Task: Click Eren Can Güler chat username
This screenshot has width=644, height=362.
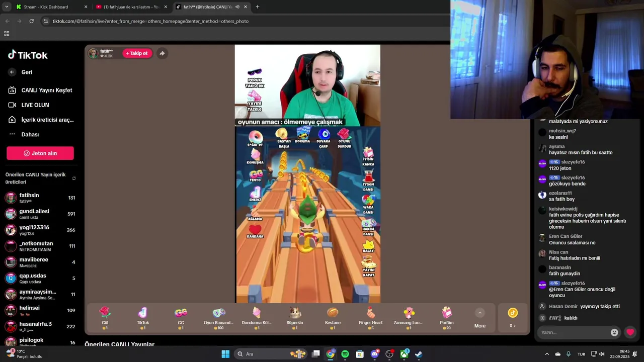Action: point(566,236)
